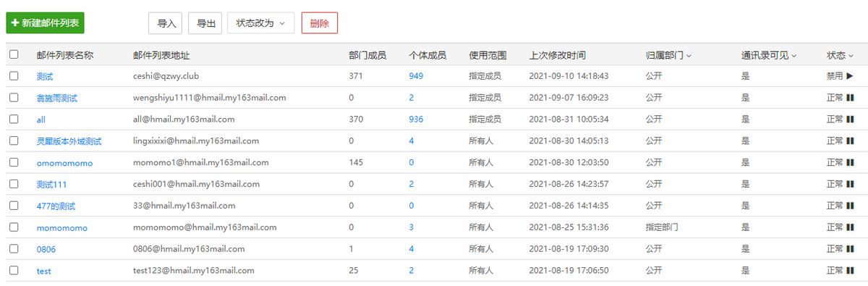Click the 个体成员 column header
The width and height of the screenshot is (868, 286).
tap(427, 55)
